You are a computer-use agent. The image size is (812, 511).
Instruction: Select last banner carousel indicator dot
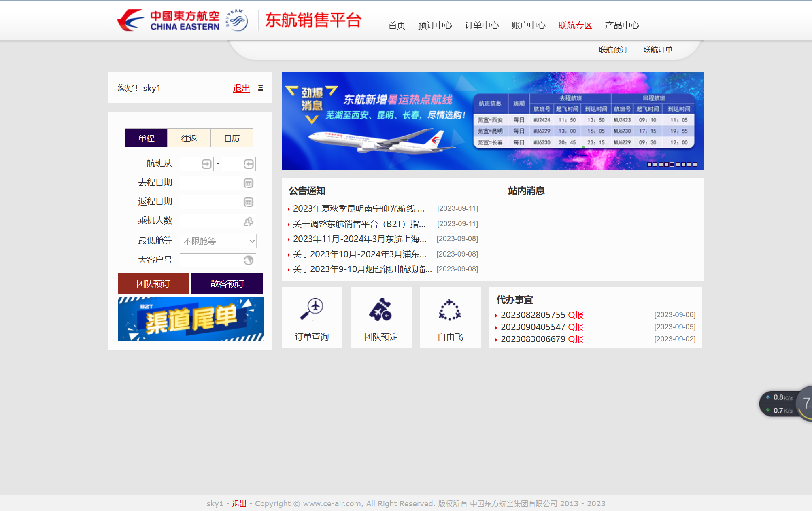click(x=695, y=165)
